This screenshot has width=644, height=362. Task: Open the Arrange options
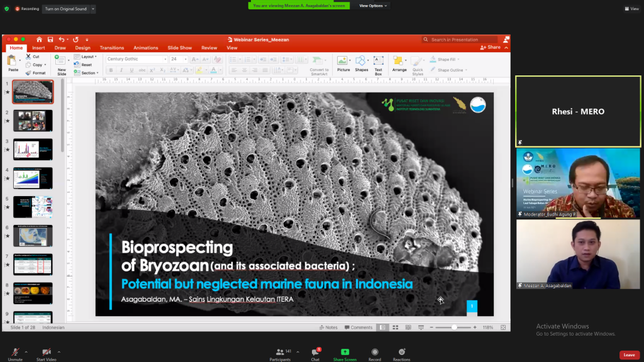[x=399, y=64]
